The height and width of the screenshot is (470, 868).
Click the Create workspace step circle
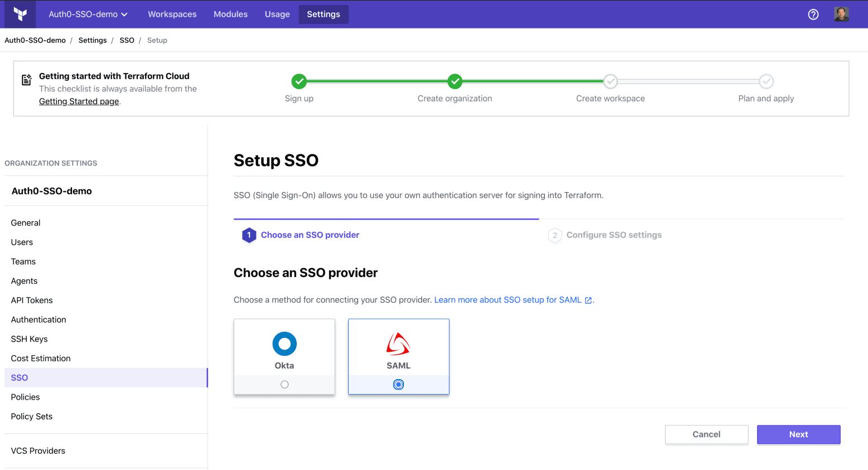click(x=610, y=81)
